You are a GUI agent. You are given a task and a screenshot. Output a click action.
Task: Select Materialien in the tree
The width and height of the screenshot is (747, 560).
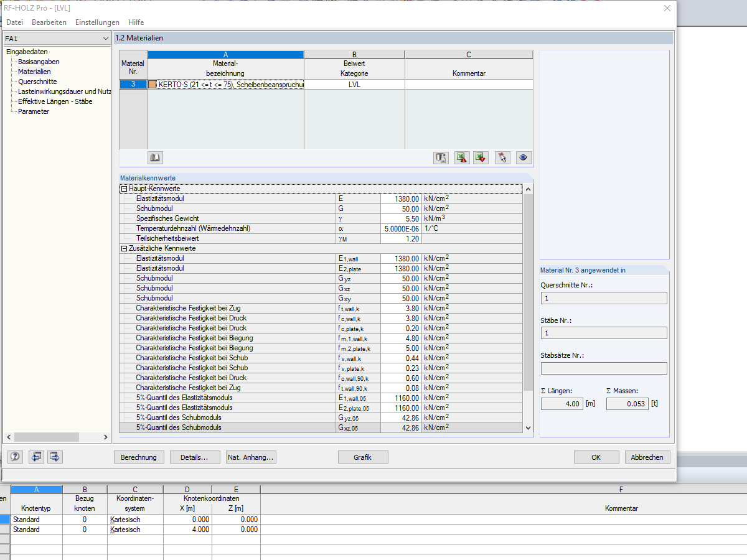click(34, 72)
